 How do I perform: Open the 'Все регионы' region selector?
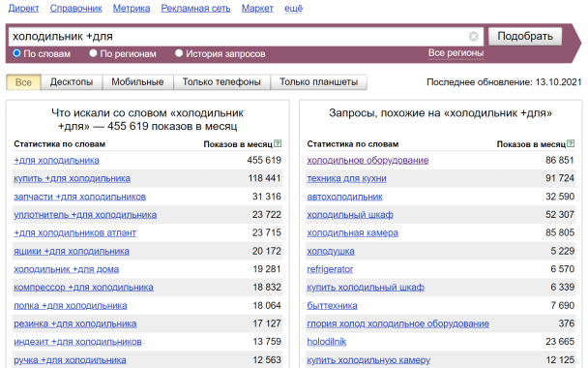(x=456, y=53)
